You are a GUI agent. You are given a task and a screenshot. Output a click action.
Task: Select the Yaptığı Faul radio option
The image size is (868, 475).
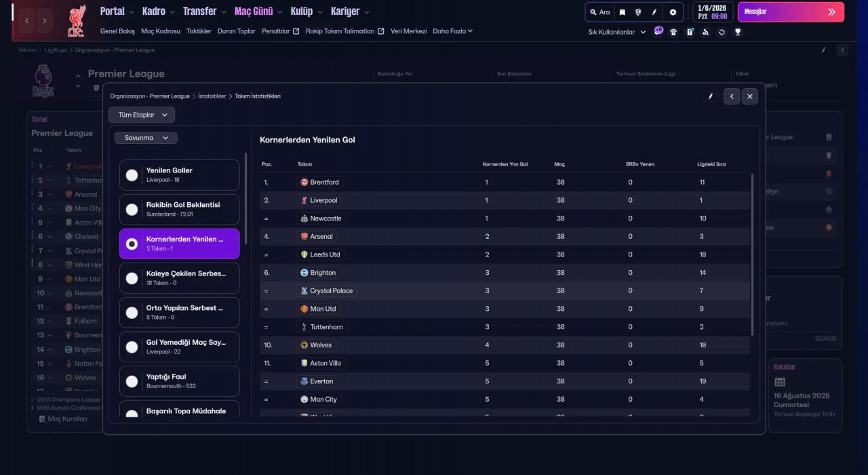click(x=132, y=381)
